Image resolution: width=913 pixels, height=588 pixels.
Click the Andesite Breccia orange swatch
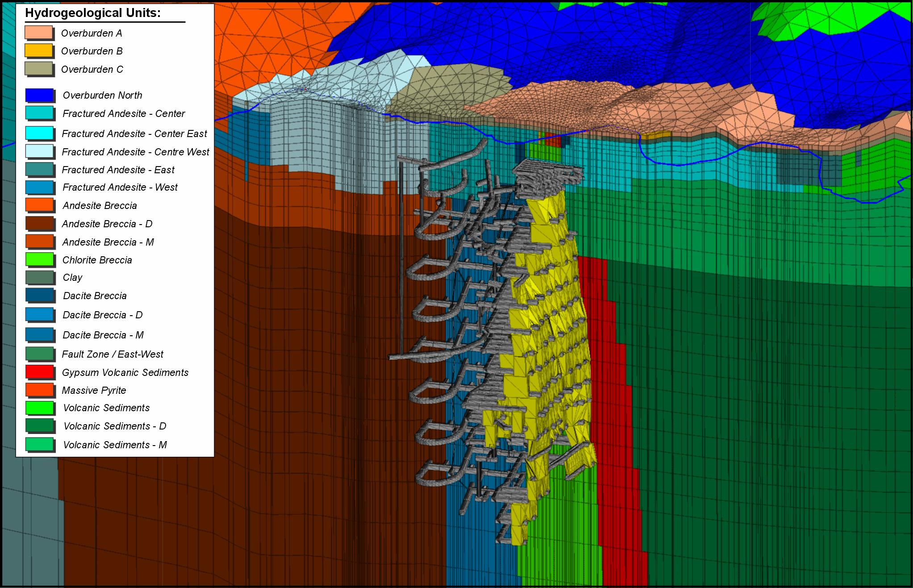[x=40, y=205]
